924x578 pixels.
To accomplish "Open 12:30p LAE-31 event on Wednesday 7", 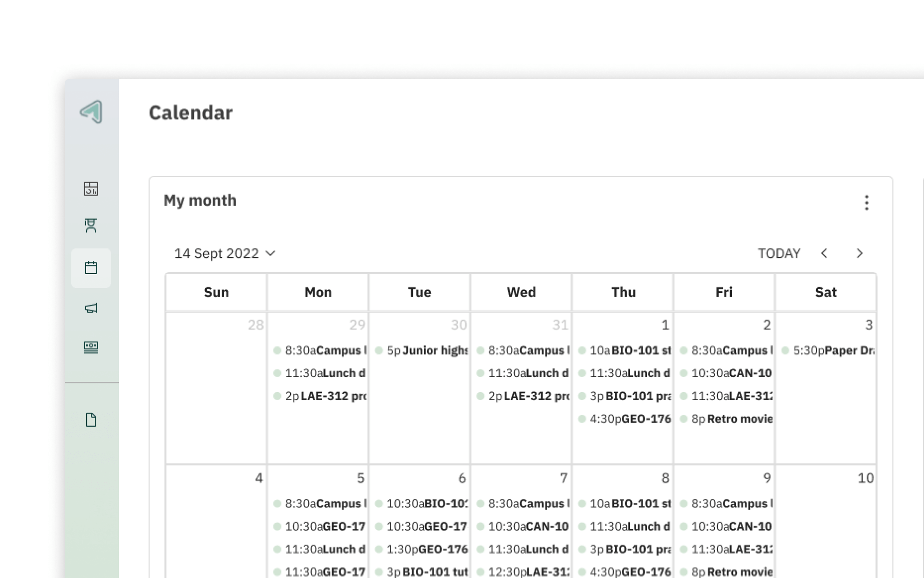I will click(x=523, y=572).
